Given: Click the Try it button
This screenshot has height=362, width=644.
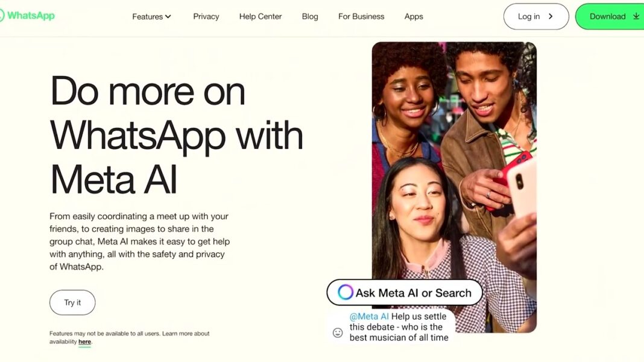Looking at the screenshot, I should (x=72, y=302).
